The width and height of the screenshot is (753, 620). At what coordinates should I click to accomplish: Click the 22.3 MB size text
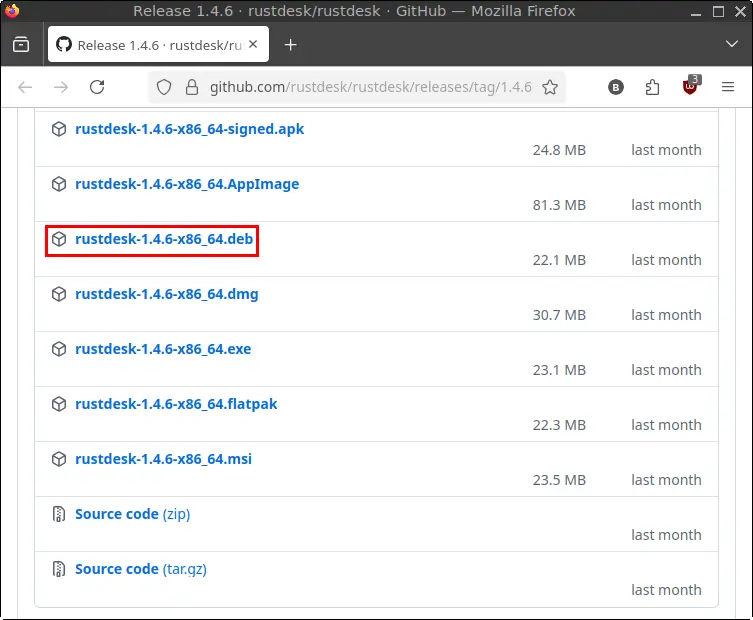(559, 425)
